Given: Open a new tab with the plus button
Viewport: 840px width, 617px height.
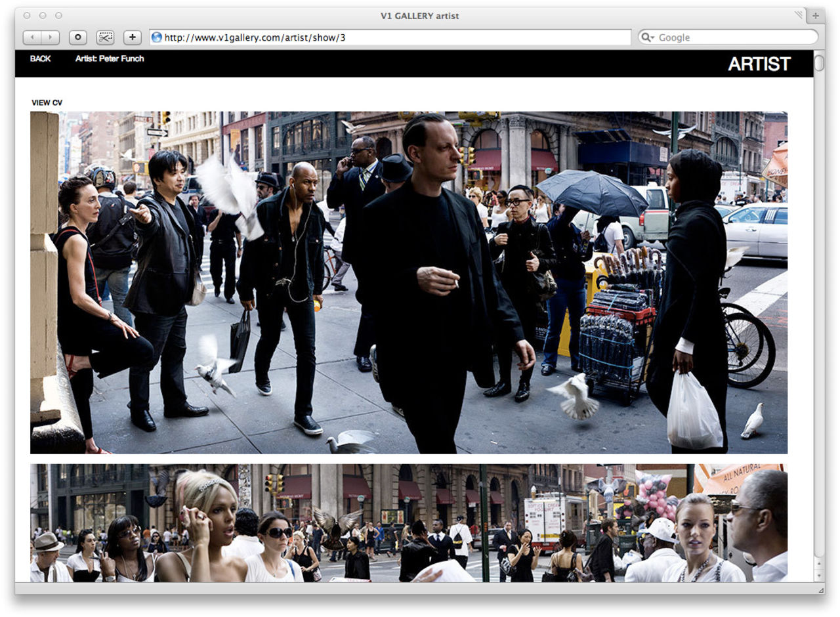Looking at the screenshot, I should coord(816,16).
